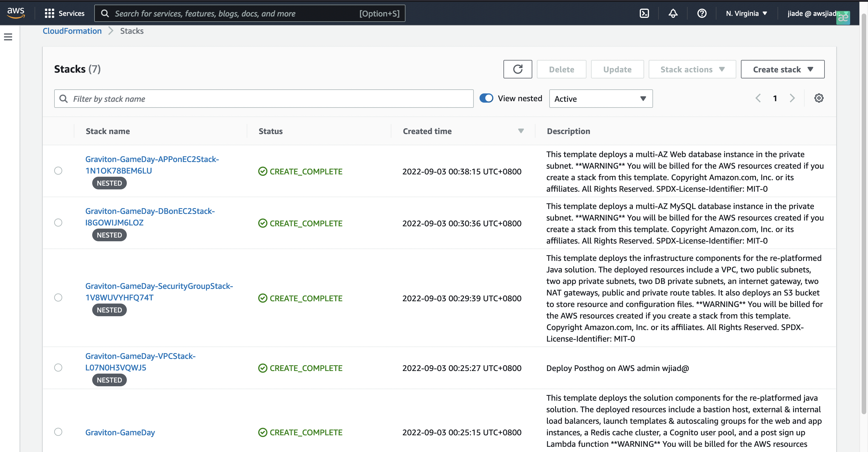Screen dimensions: 868x452
Task: Open the AWS home console via logo
Action: click(16, 13)
